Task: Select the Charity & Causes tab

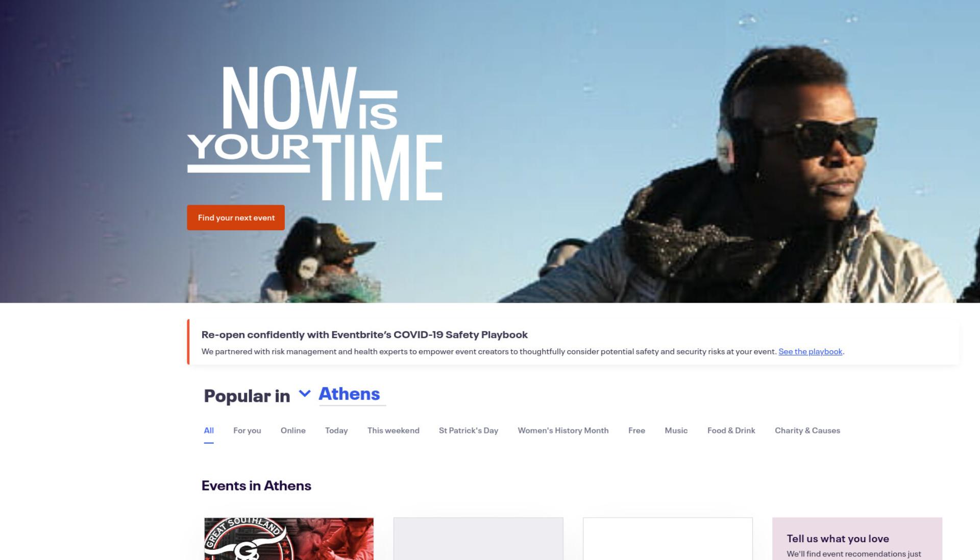Action: click(x=807, y=430)
